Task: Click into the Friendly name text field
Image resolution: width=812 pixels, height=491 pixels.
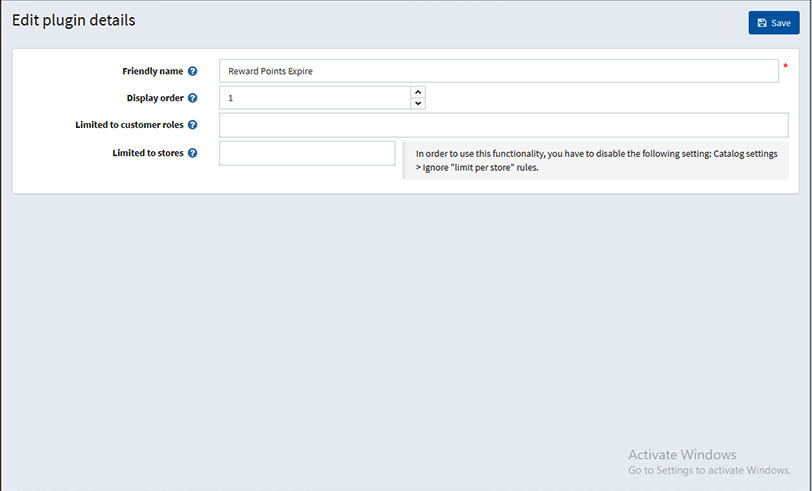Action: (x=499, y=71)
